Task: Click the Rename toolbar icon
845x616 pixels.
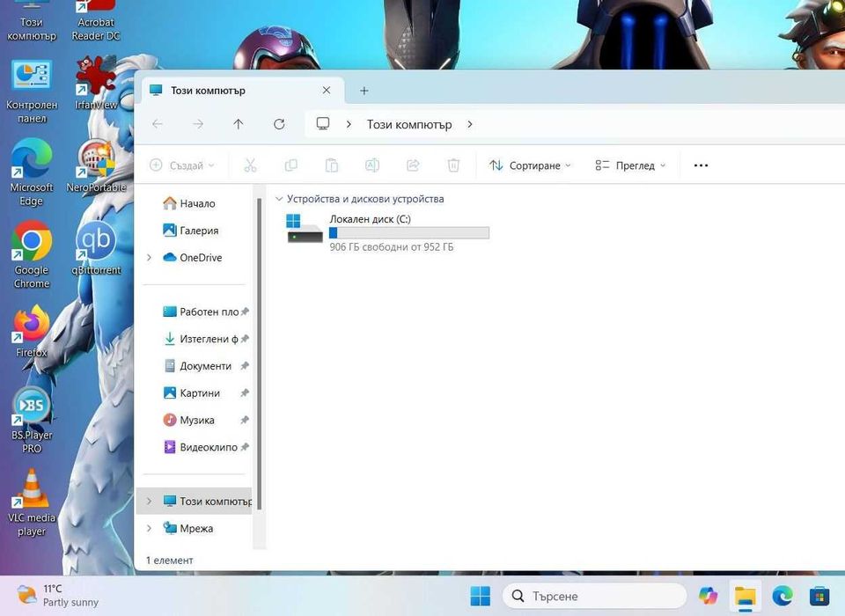Action: tap(372, 165)
